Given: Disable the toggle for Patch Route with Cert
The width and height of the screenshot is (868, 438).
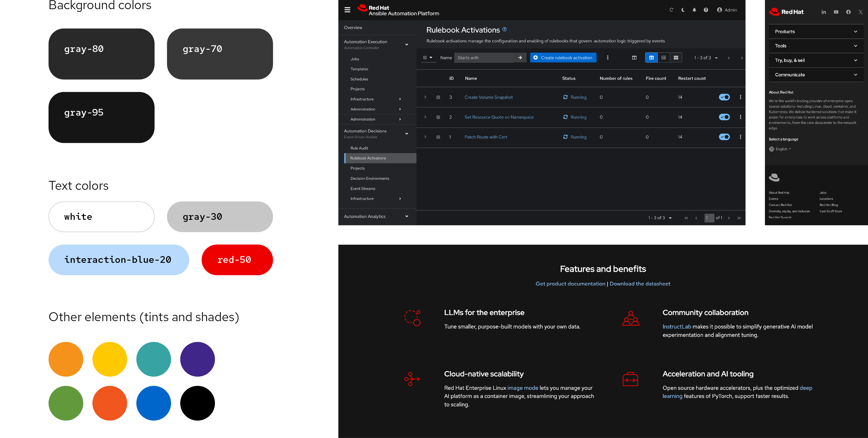Looking at the screenshot, I should tap(724, 137).
